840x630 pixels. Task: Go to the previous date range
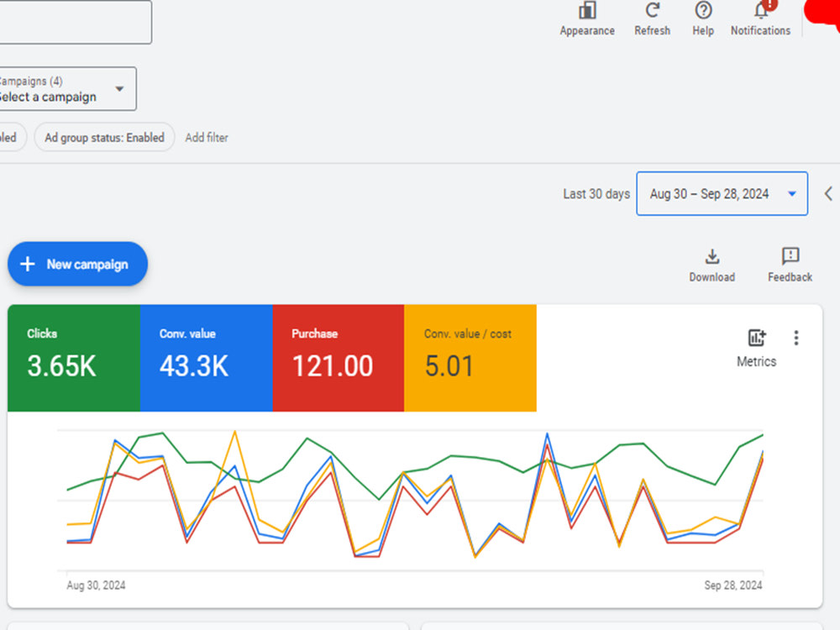click(x=828, y=193)
